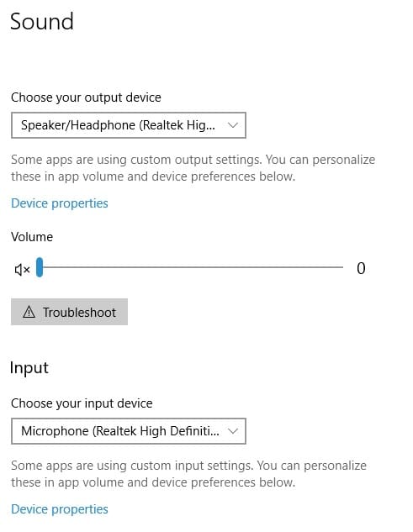Screen dimensions: 413x532
Task: Click the warning triangle icon on Troubleshoot
Action: click(x=29, y=312)
